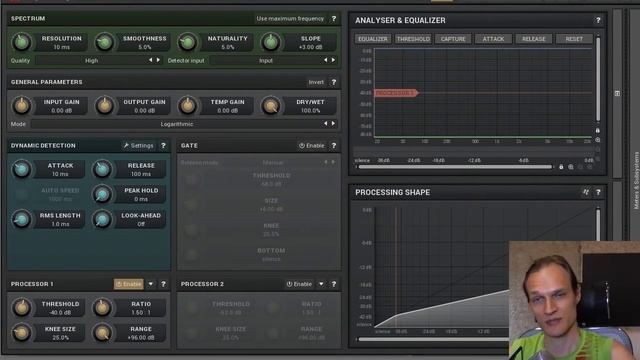Switch to the Release tab in analyser
Viewport: 640px width, 360px height.
533,39
